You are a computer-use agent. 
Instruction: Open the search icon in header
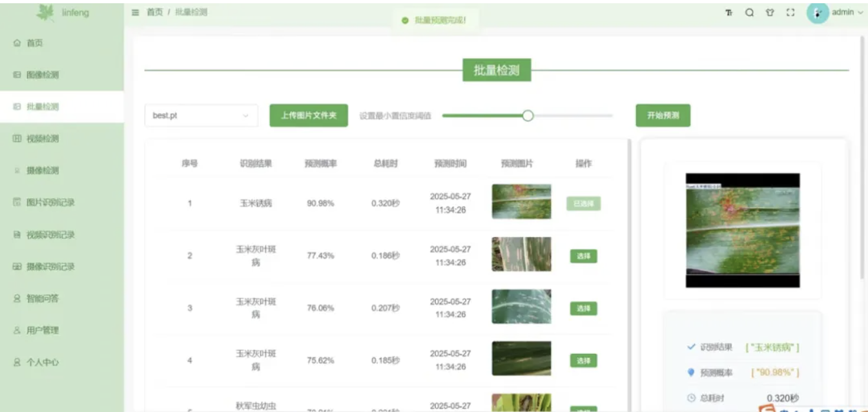749,12
